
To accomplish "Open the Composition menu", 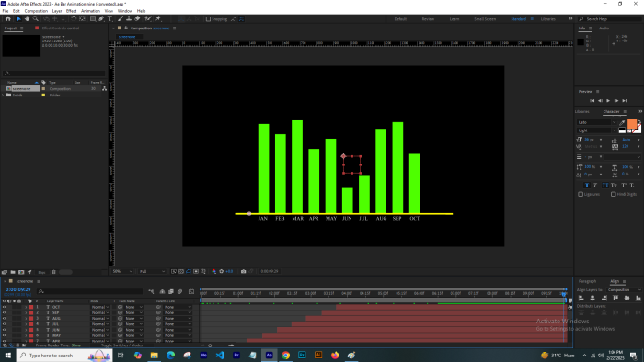I will click(x=36, y=11).
